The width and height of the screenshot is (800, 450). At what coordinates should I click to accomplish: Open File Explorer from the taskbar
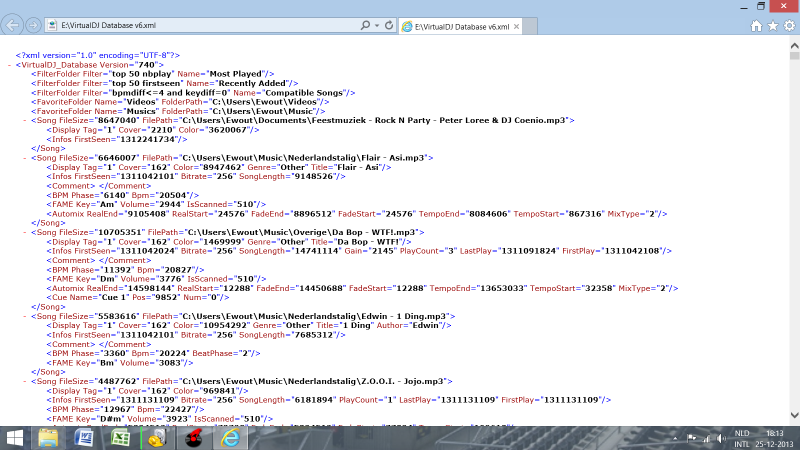point(48,438)
